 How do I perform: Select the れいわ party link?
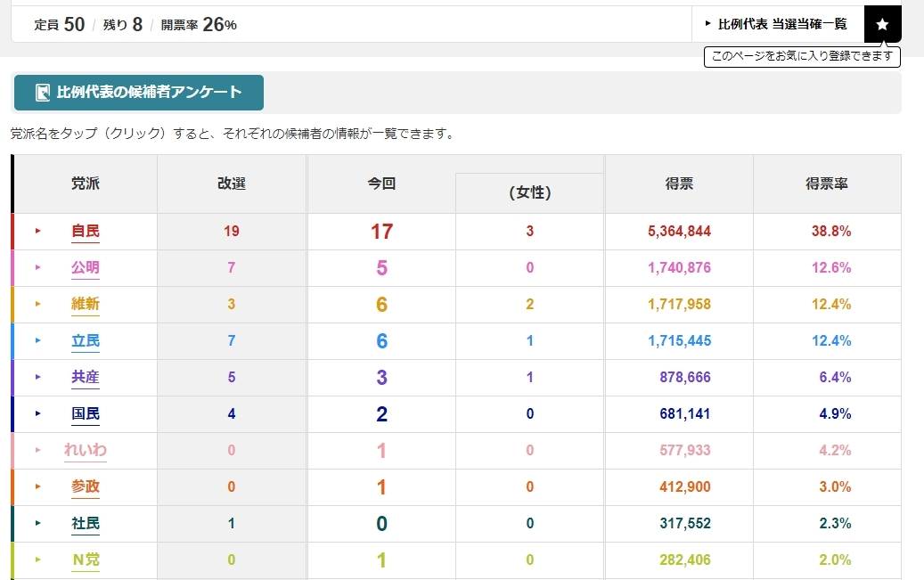[x=86, y=450]
